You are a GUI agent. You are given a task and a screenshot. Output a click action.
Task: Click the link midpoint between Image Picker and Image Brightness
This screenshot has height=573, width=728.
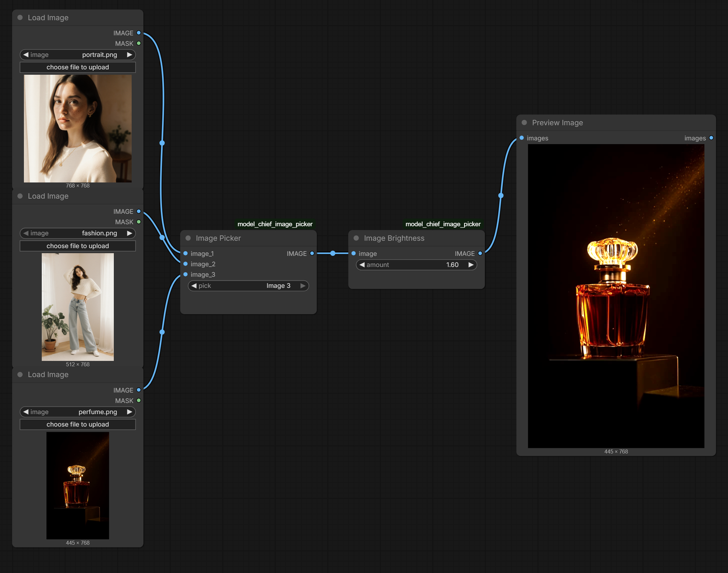333,253
